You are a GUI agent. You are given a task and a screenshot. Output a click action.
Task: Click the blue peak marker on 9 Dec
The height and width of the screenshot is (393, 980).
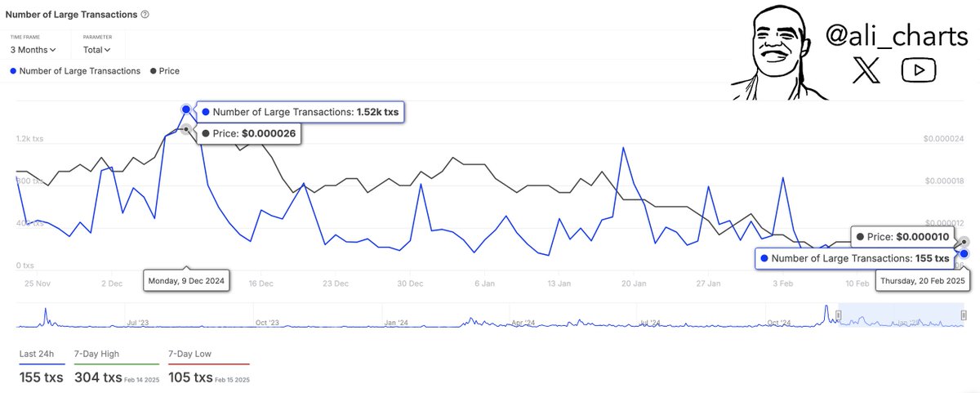[x=186, y=109]
